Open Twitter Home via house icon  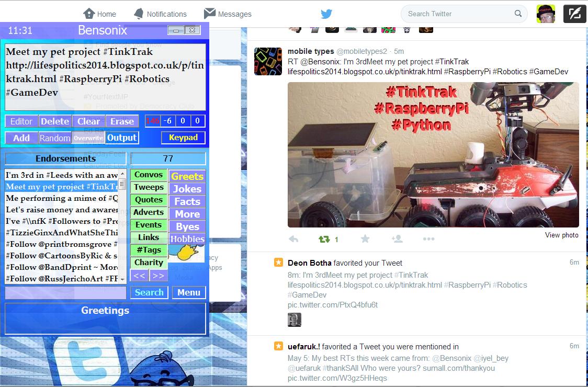tap(89, 14)
